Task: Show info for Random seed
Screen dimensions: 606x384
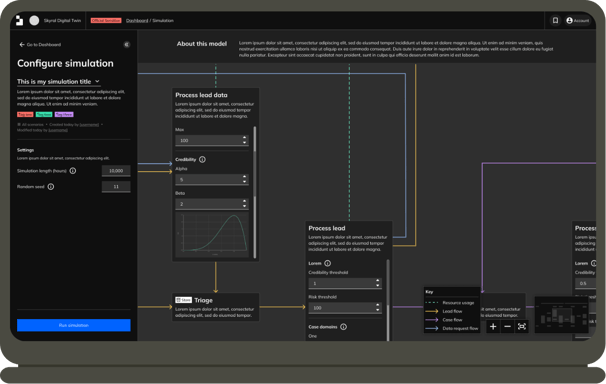Action: point(51,187)
